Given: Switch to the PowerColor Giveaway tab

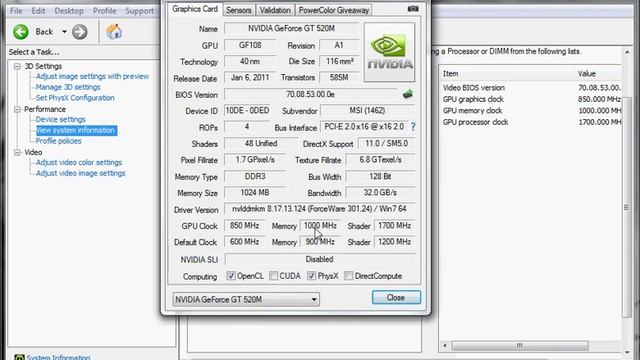Looking at the screenshot, I should 333,10.
